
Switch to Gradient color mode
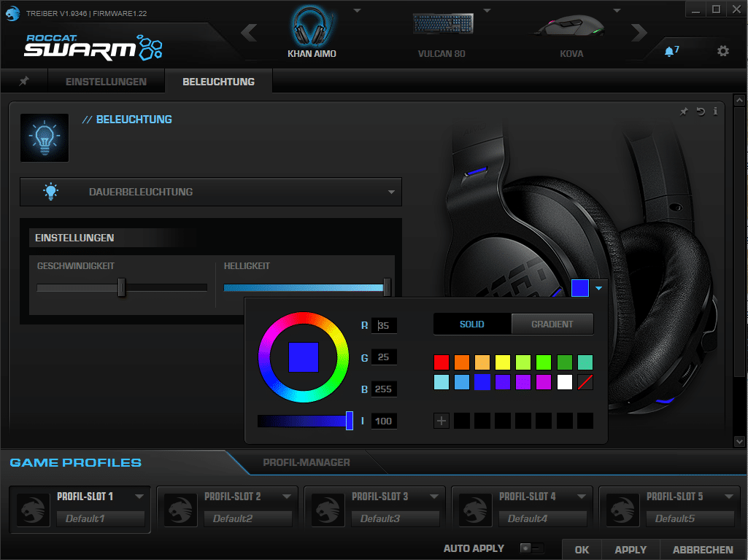pyautogui.click(x=552, y=324)
